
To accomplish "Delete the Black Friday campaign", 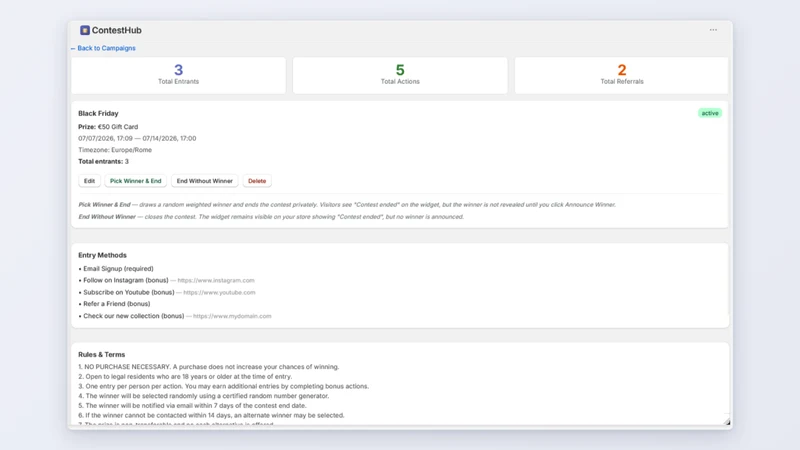I will 257,181.
